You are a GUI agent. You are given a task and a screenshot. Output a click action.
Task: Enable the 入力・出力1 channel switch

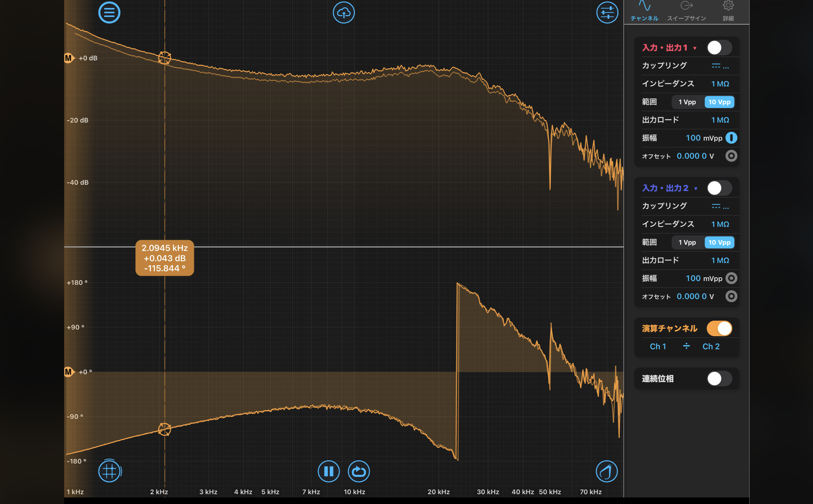pos(719,48)
